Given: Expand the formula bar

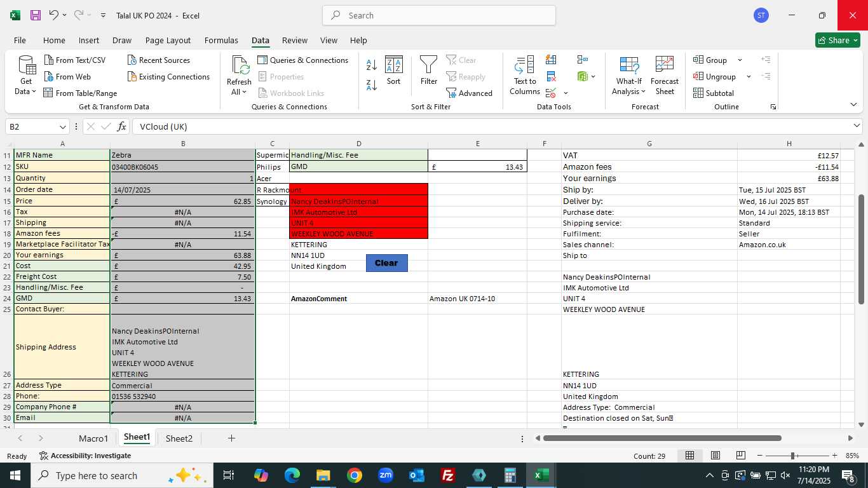Looking at the screenshot, I should [857, 126].
